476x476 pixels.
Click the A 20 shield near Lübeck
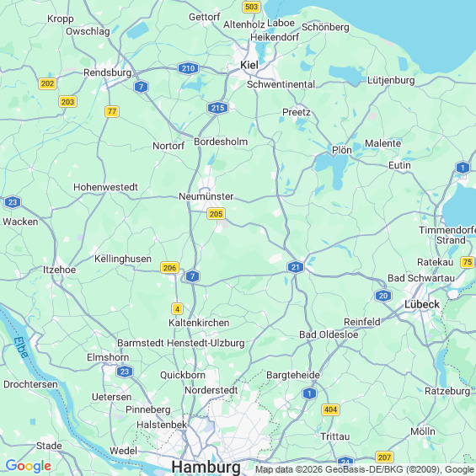pyautogui.click(x=383, y=296)
